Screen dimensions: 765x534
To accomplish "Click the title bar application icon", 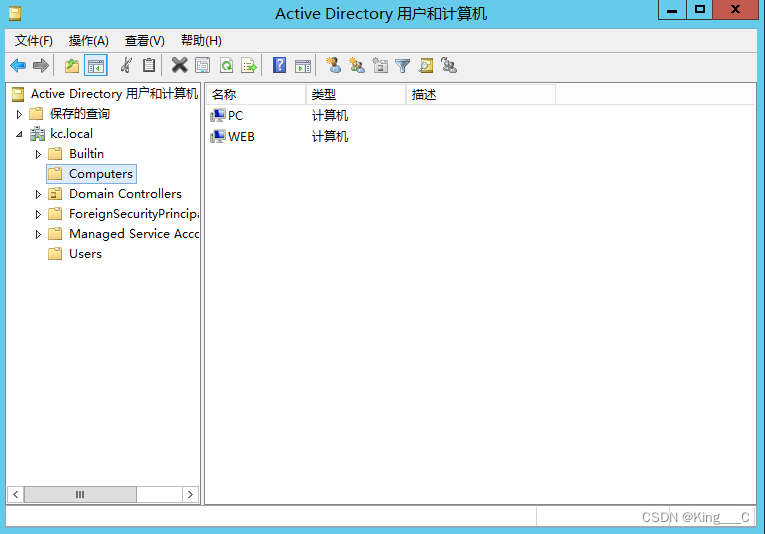I will tap(15, 14).
